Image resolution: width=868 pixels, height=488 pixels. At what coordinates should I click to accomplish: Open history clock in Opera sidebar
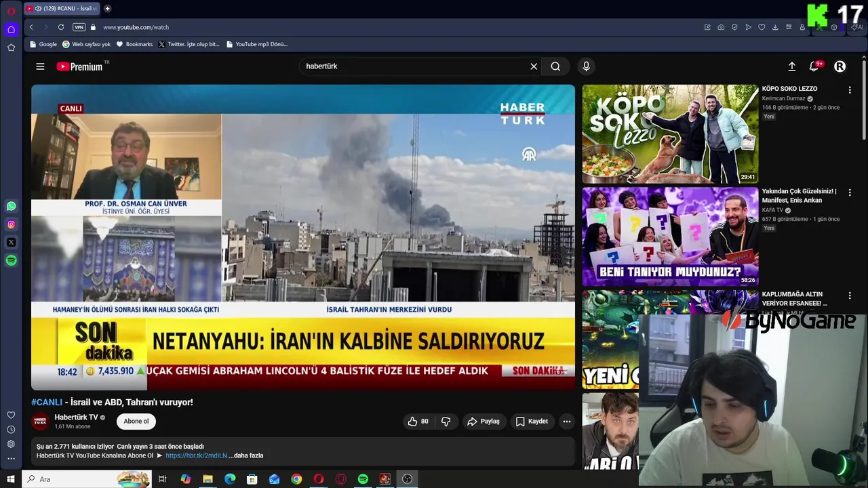click(11, 430)
